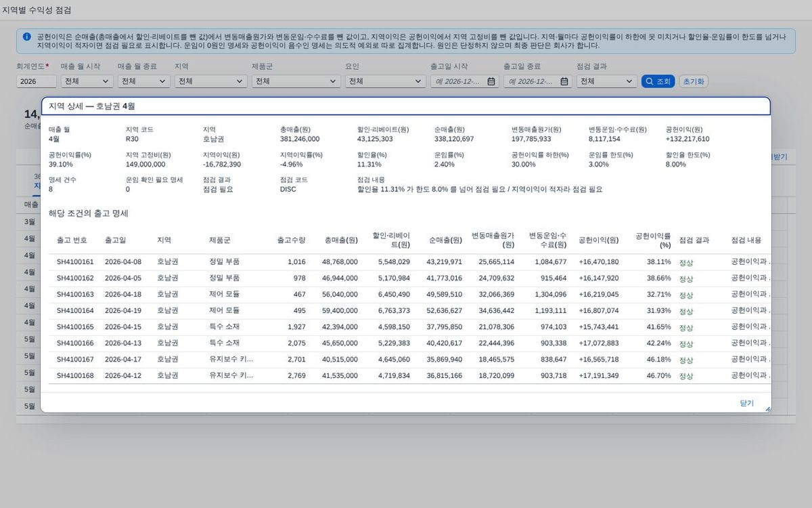812x508 pixels.
Task: Select shipment number SH4100162
Action: click(x=75, y=278)
